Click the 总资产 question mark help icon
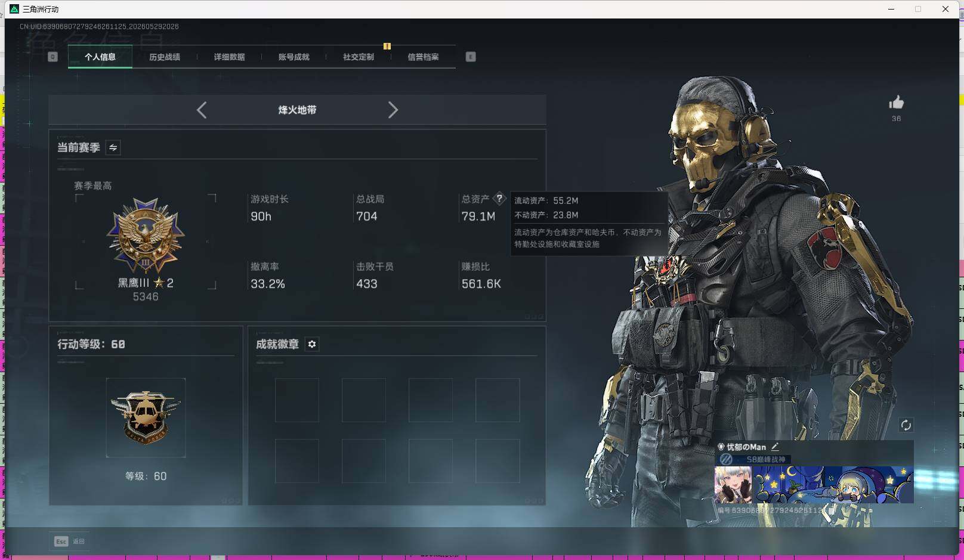Screen dimensions: 964x560 pos(499,199)
